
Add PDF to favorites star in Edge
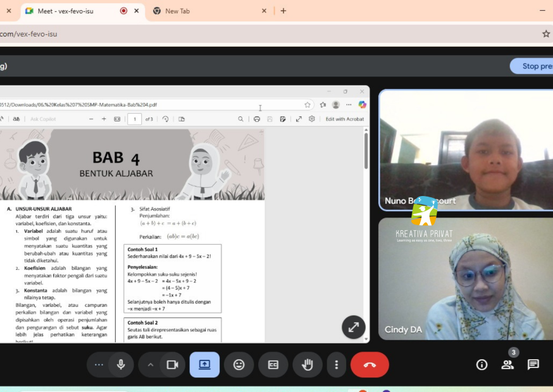[308, 105]
